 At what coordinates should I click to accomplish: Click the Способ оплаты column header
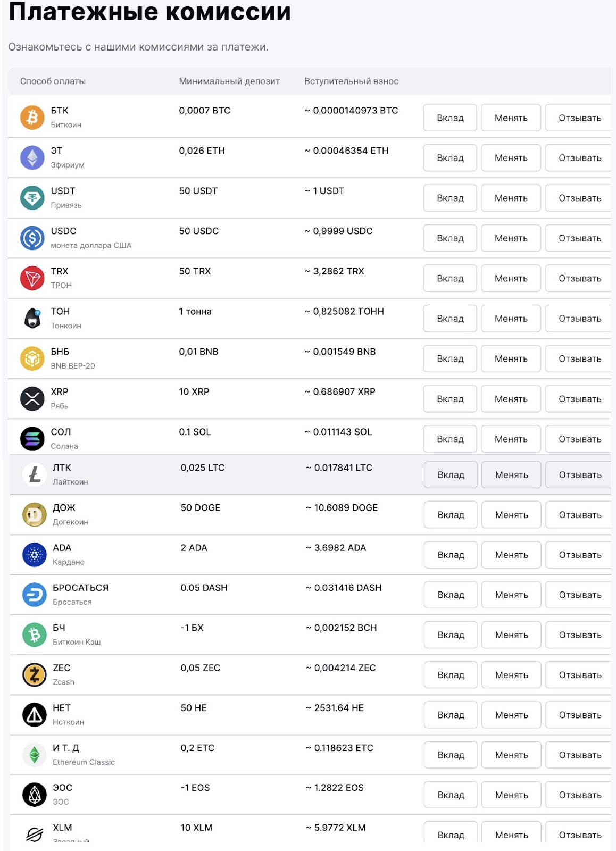pos(53,81)
